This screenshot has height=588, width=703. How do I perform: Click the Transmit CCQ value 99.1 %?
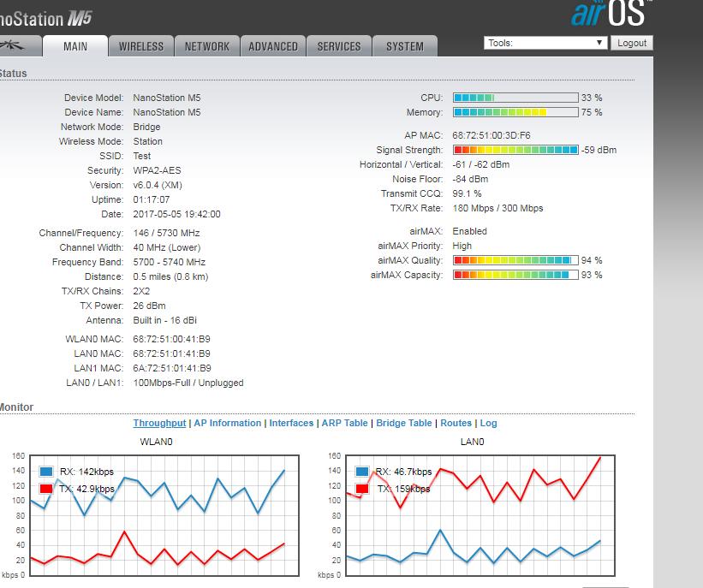pyautogui.click(x=467, y=193)
